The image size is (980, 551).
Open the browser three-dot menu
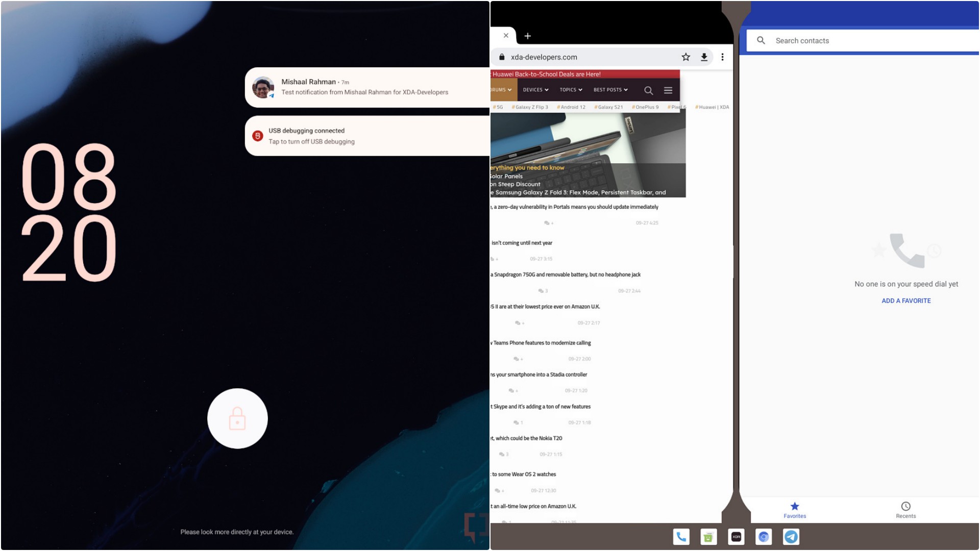coord(722,57)
